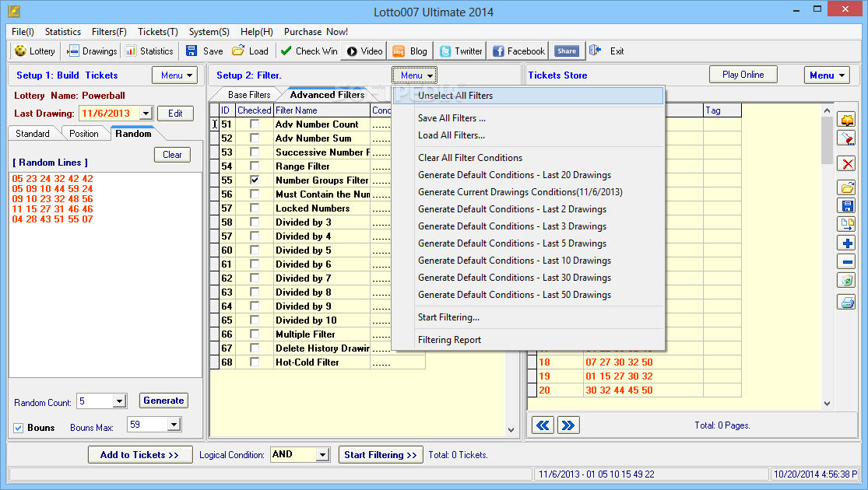868x490 pixels.
Task: Click the Statistics toolbar icon
Action: click(131, 51)
